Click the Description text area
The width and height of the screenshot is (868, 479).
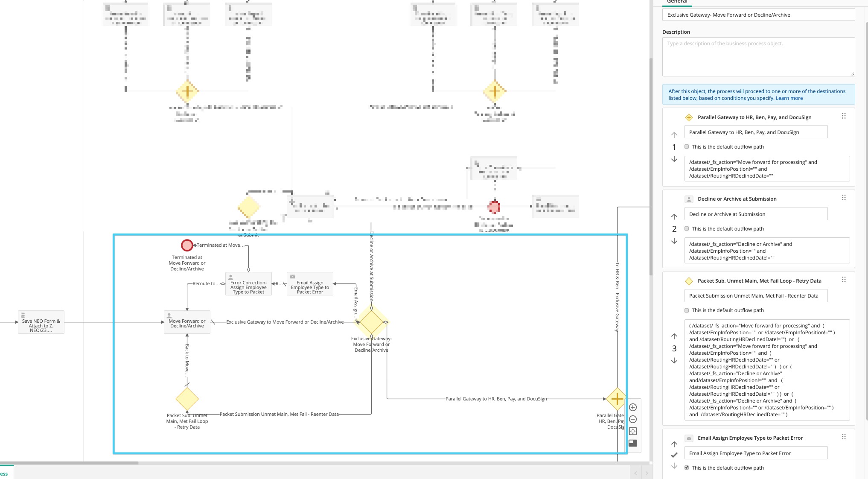(x=758, y=57)
